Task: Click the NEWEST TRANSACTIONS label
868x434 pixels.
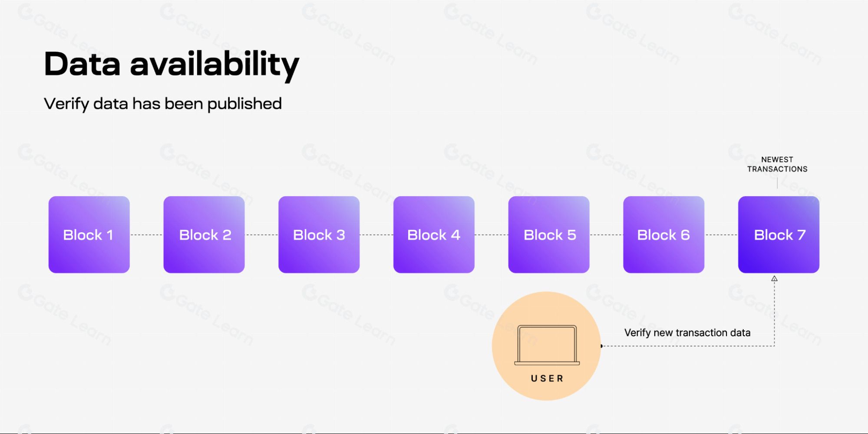Action: pyautogui.click(x=777, y=164)
